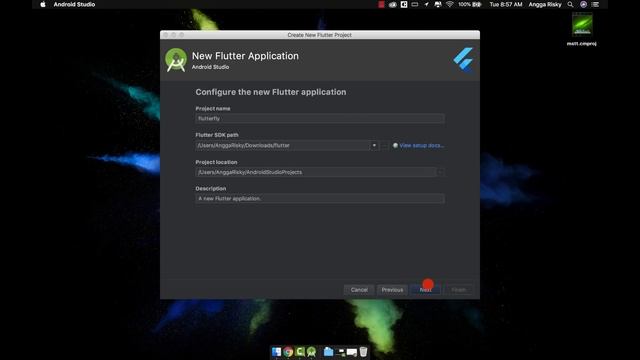Browse for Project location with ellipsis button
Screen dimensions: 640x360
[x=440, y=172]
